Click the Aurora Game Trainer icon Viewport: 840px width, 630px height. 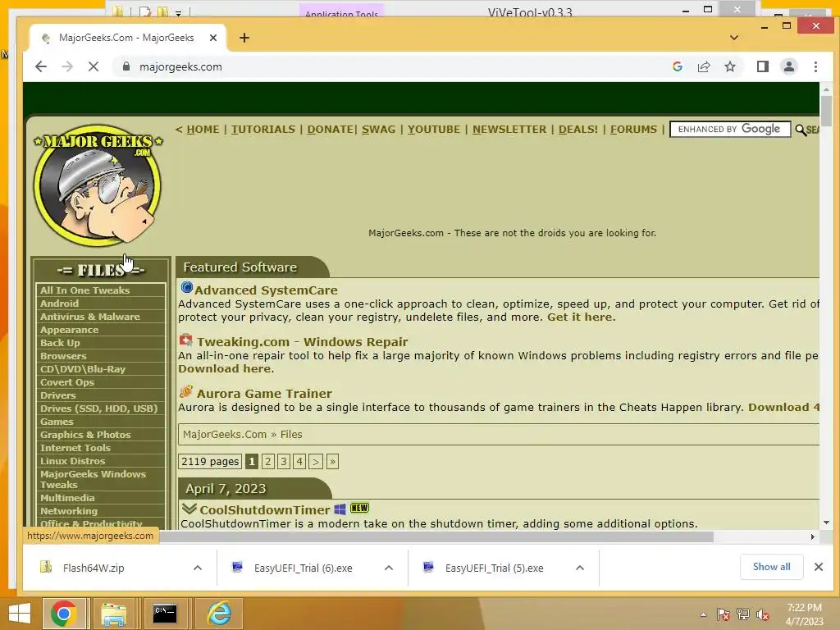click(186, 391)
